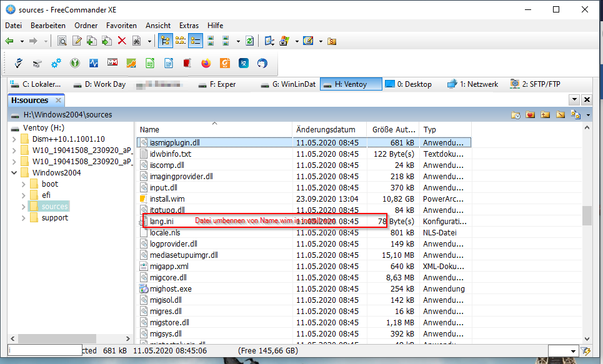
Task: Click the edit file pencil icon
Action: pyautogui.click(x=77, y=41)
